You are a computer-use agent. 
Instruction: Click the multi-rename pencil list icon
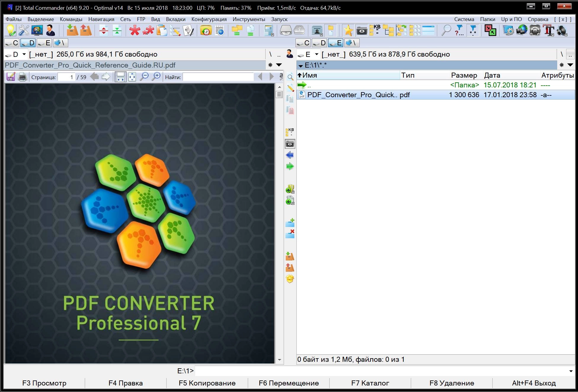[x=175, y=31]
